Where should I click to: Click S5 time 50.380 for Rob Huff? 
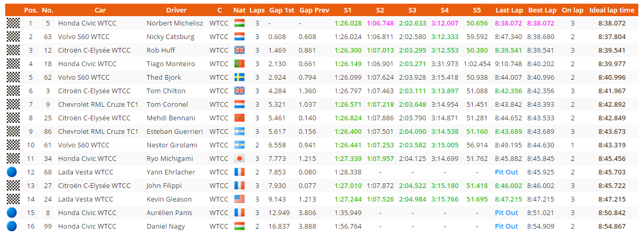coord(477,51)
